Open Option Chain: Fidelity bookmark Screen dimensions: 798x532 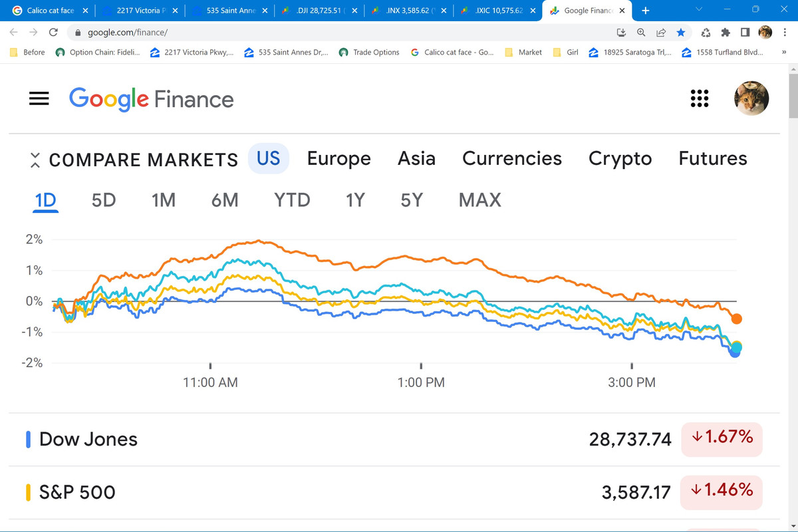[98, 52]
